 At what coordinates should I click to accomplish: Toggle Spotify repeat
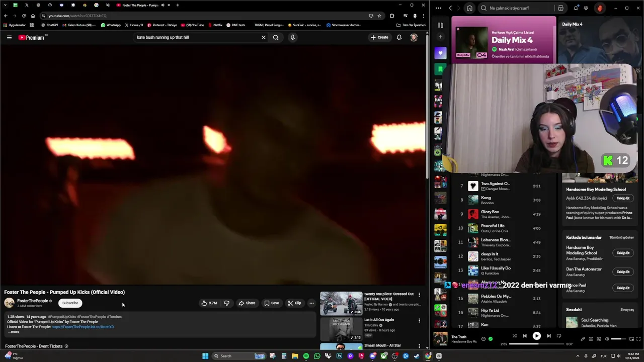558,336
